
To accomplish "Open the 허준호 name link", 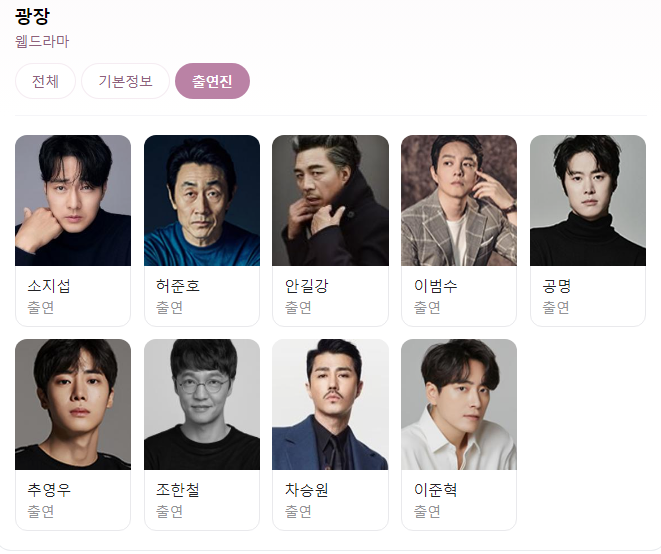I will point(177,286).
